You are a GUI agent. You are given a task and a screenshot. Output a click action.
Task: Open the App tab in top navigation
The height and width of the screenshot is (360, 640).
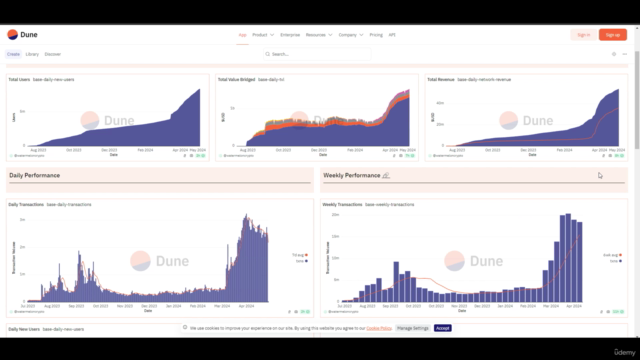tap(242, 35)
